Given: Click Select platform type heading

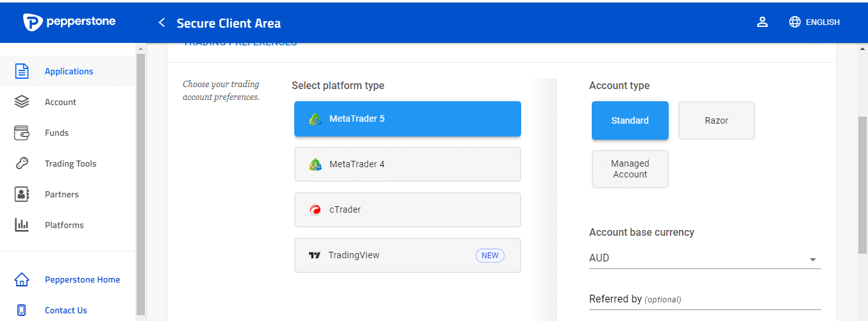Looking at the screenshot, I should tap(338, 85).
